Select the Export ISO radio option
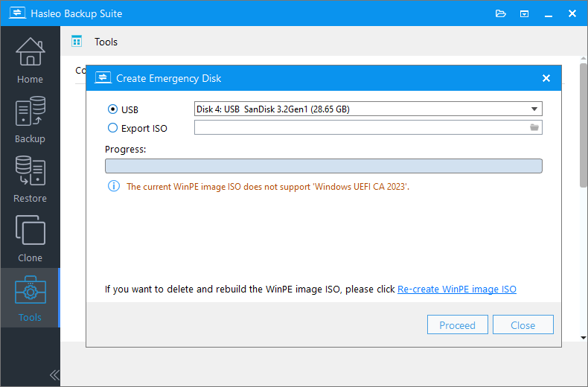This screenshot has width=588, height=387. point(137,128)
